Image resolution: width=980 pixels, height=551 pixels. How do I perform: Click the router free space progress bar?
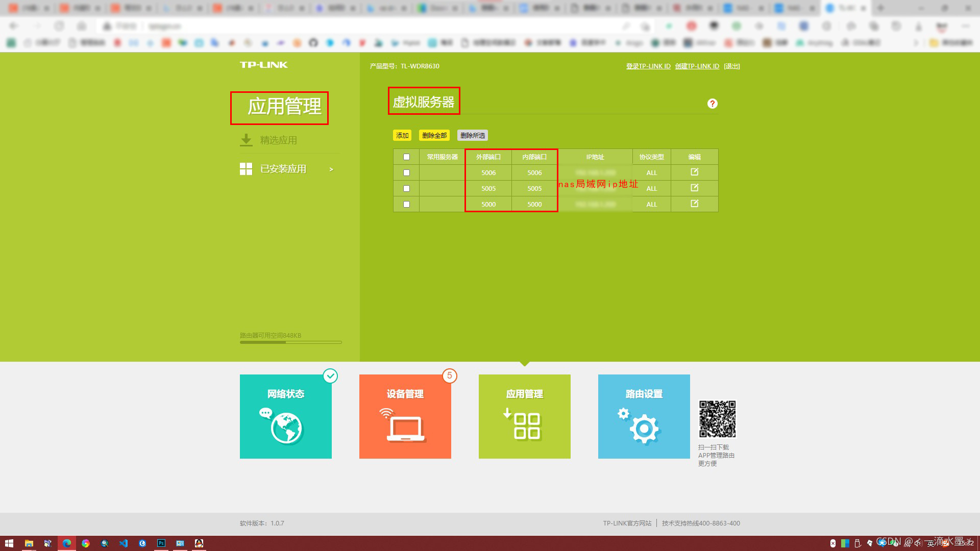pos(291,342)
